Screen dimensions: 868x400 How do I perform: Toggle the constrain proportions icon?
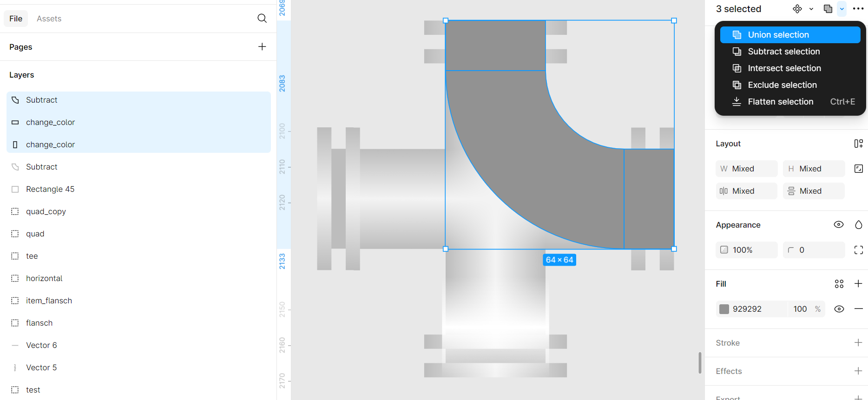858,169
